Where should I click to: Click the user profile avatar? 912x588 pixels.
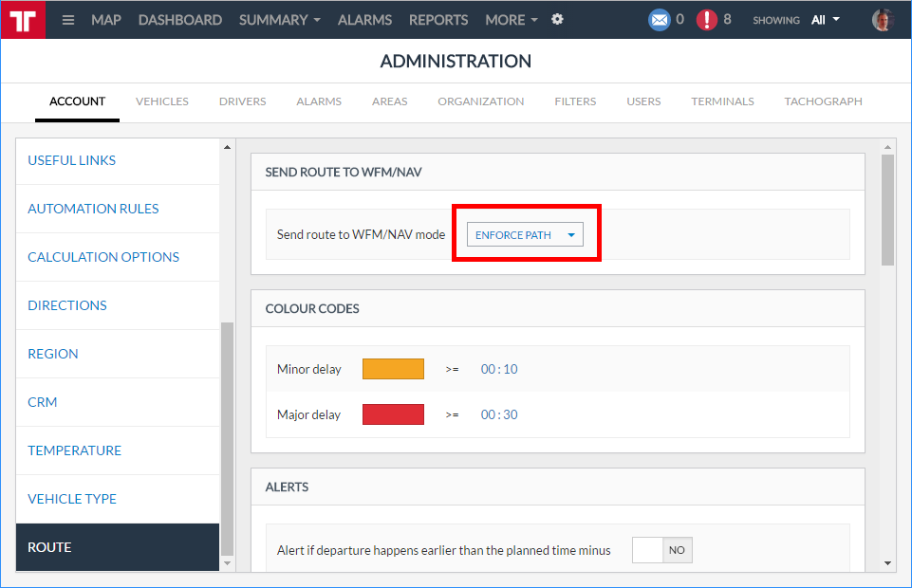click(x=883, y=20)
